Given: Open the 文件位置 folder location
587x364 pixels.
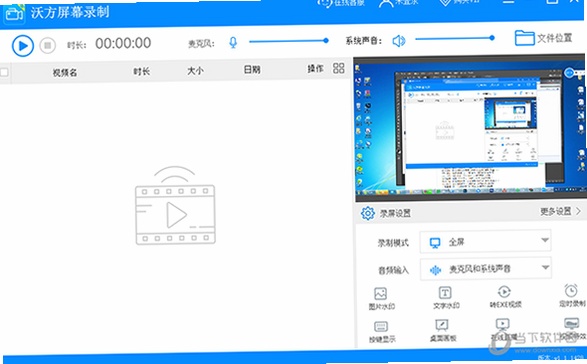Looking at the screenshot, I should [x=544, y=38].
